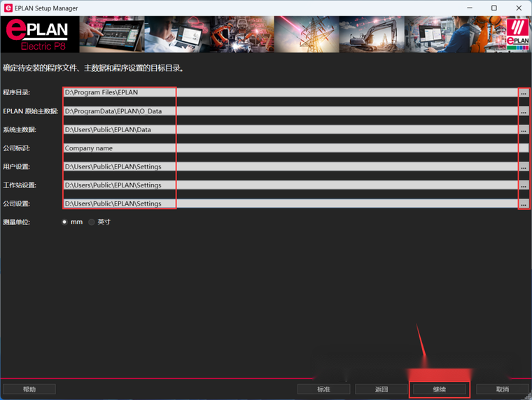
Task: Click the 标准 button to restore defaults
Action: (x=323, y=389)
